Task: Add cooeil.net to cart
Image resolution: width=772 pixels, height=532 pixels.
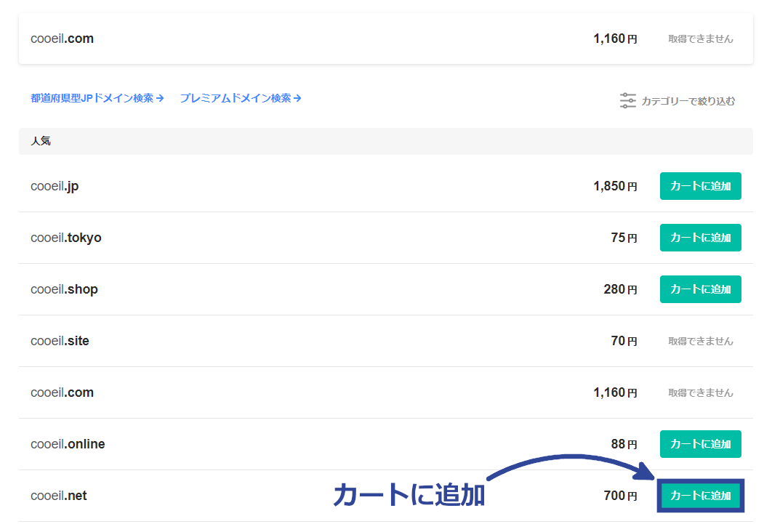Action: [x=700, y=496]
